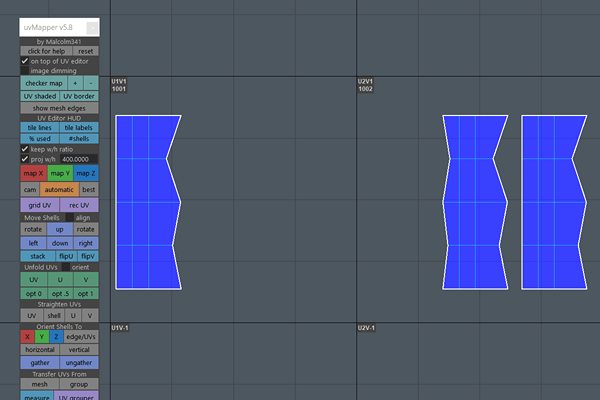Viewport: 600px width, 400px height.
Task: Click the proj w/h value field
Action: pyautogui.click(x=78, y=159)
